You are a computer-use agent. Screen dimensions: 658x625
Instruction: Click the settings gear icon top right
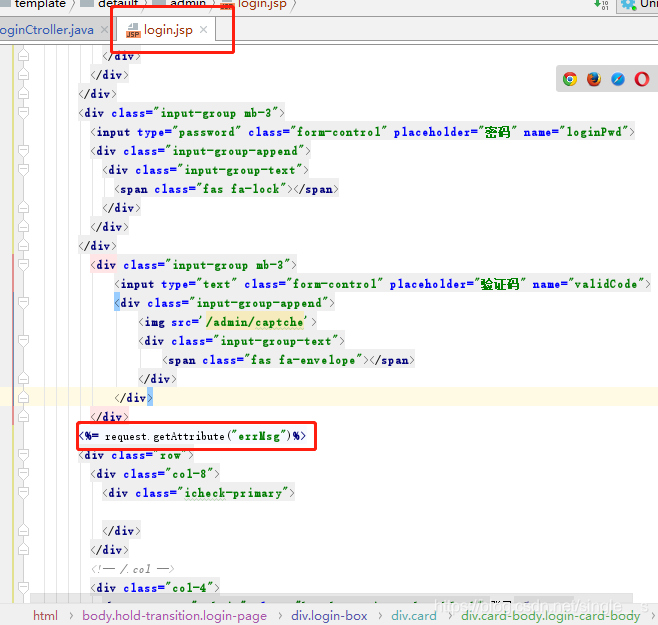(x=628, y=5)
